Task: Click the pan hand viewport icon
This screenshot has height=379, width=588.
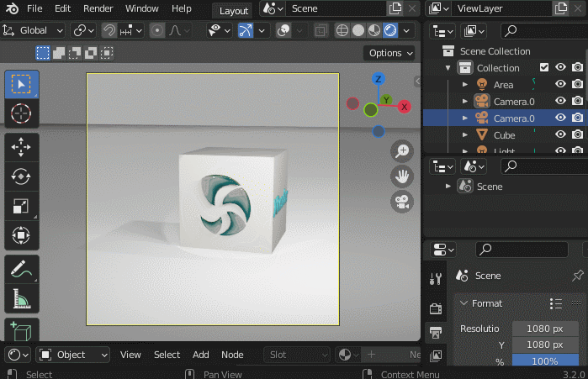Action: coord(402,176)
